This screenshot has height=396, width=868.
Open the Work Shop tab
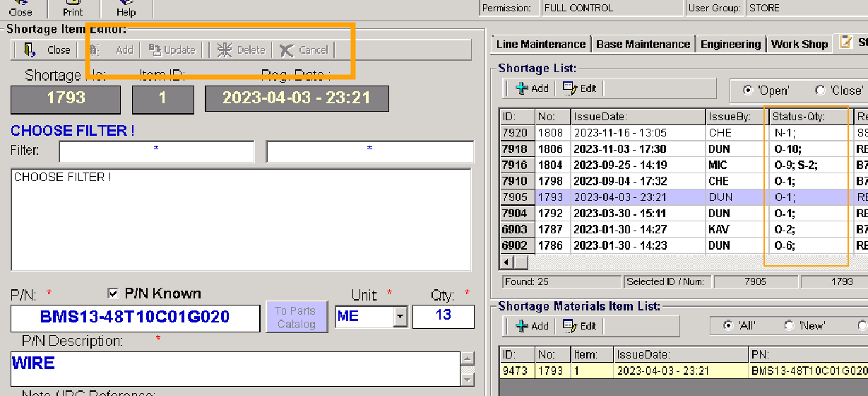799,44
